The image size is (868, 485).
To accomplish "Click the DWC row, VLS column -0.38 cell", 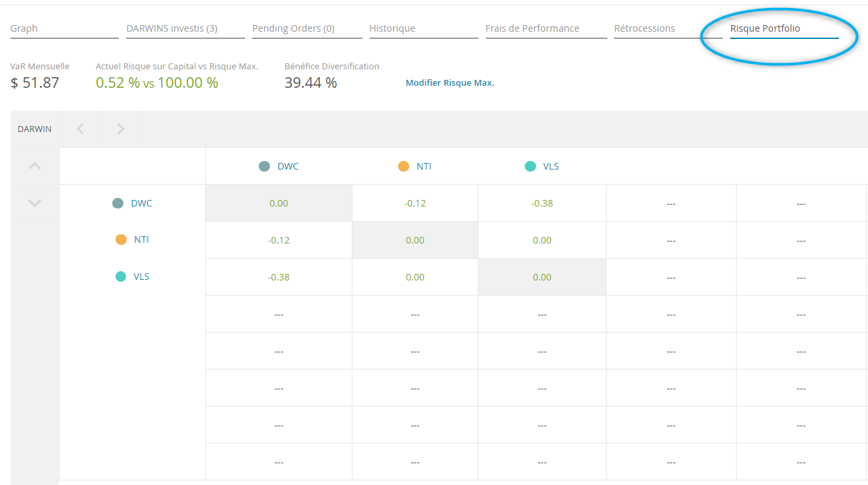I will [x=542, y=203].
